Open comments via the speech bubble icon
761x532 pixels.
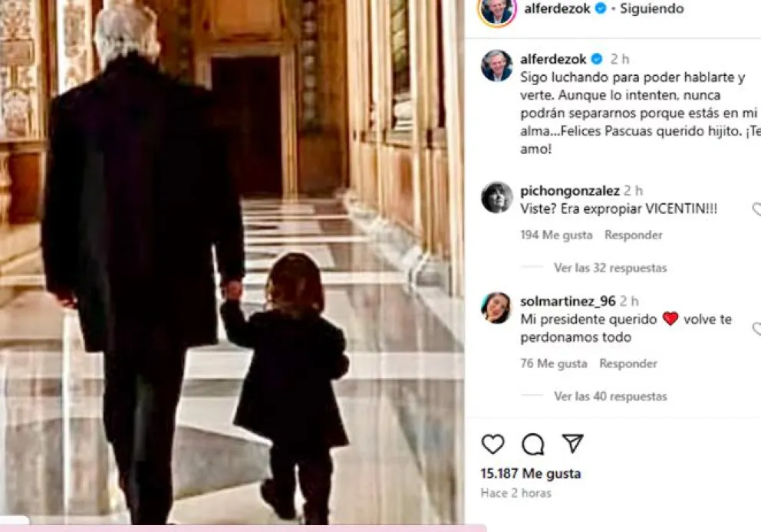(533, 443)
